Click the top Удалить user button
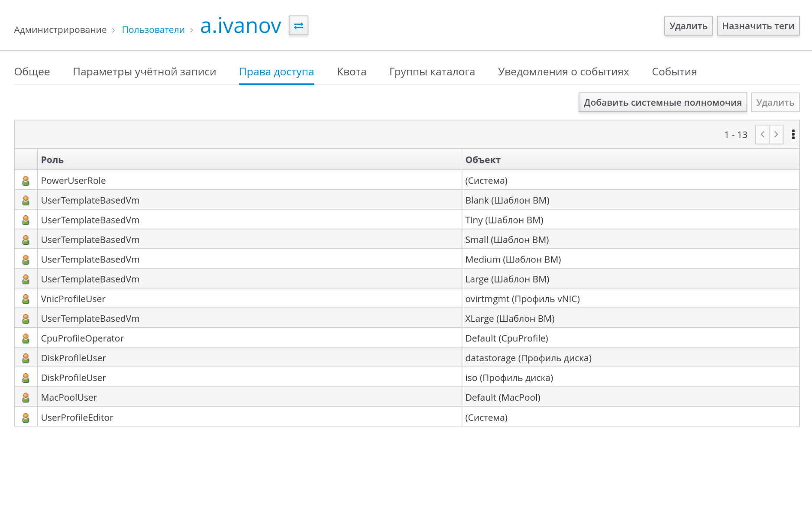 pyautogui.click(x=688, y=26)
